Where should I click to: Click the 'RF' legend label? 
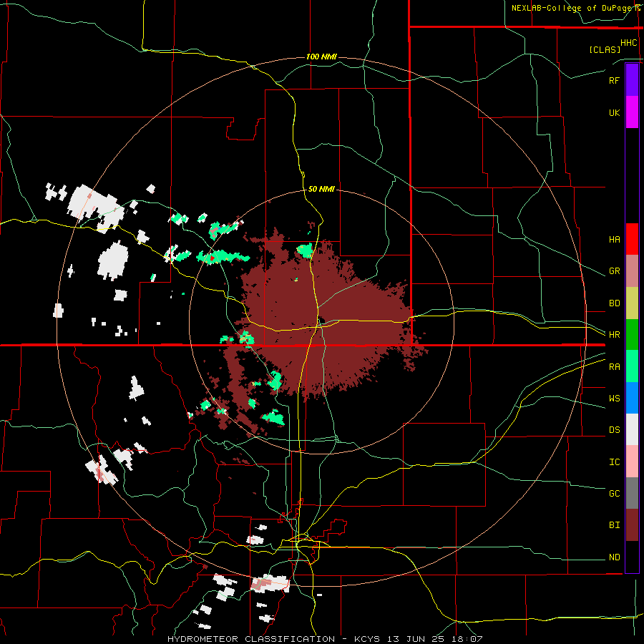(x=614, y=80)
